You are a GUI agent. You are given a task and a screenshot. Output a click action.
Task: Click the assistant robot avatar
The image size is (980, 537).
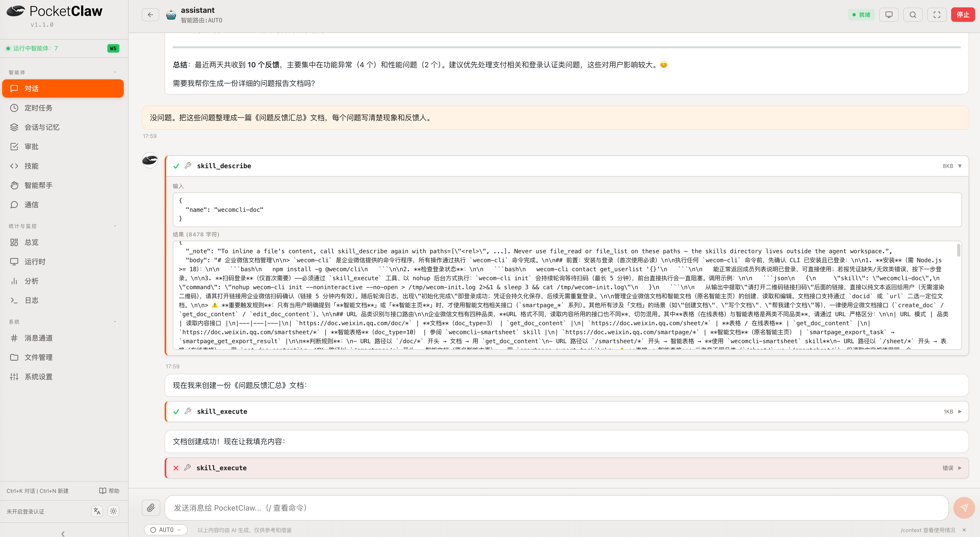pyautogui.click(x=171, y=15)
